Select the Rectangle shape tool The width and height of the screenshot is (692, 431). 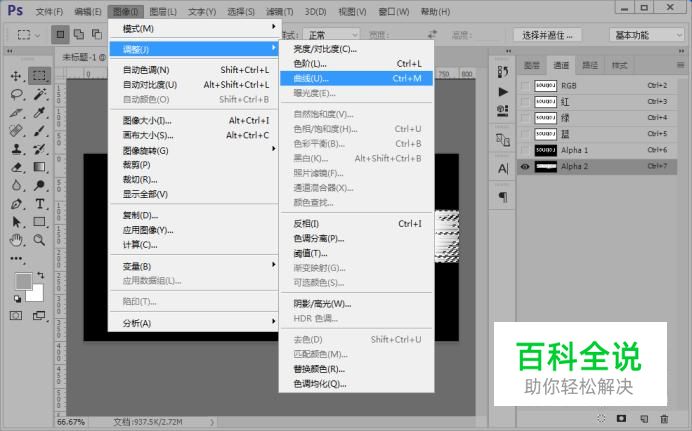pos(39,222)
